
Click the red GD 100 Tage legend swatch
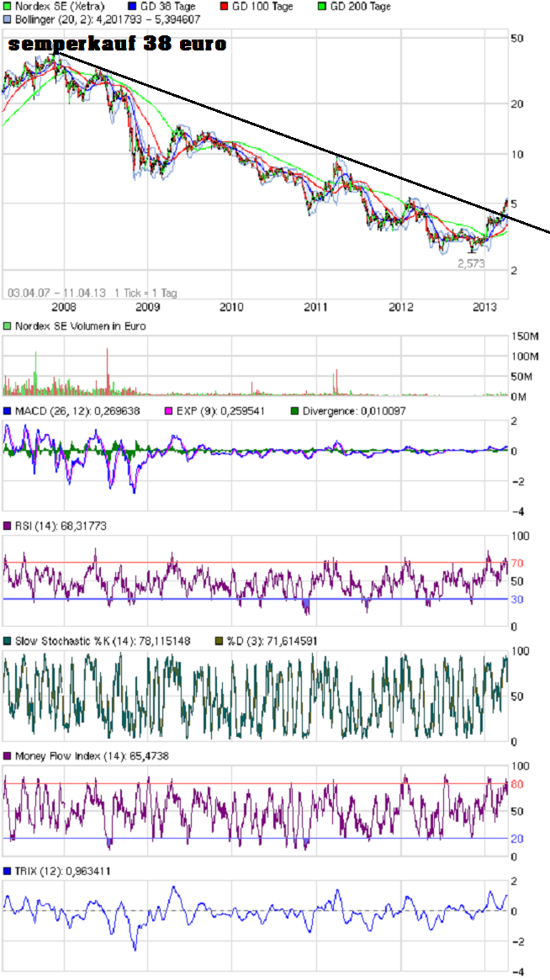coord(225,6)
